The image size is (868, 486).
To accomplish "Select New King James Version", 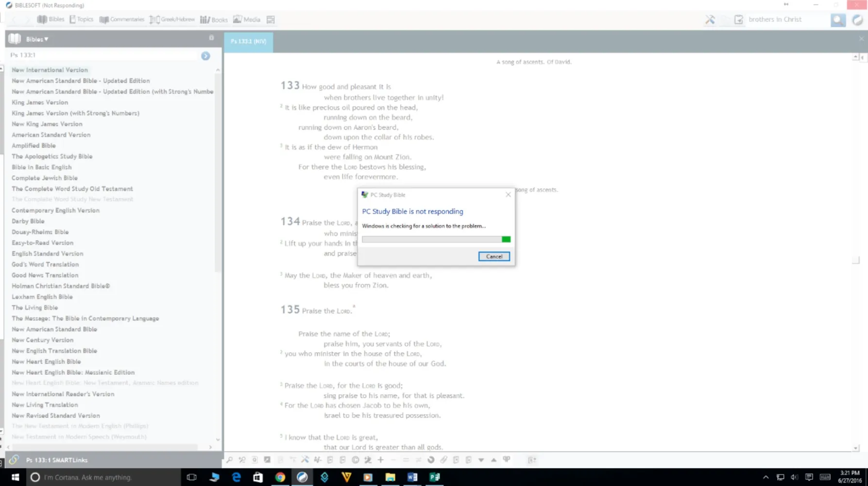I will point(47,124).
